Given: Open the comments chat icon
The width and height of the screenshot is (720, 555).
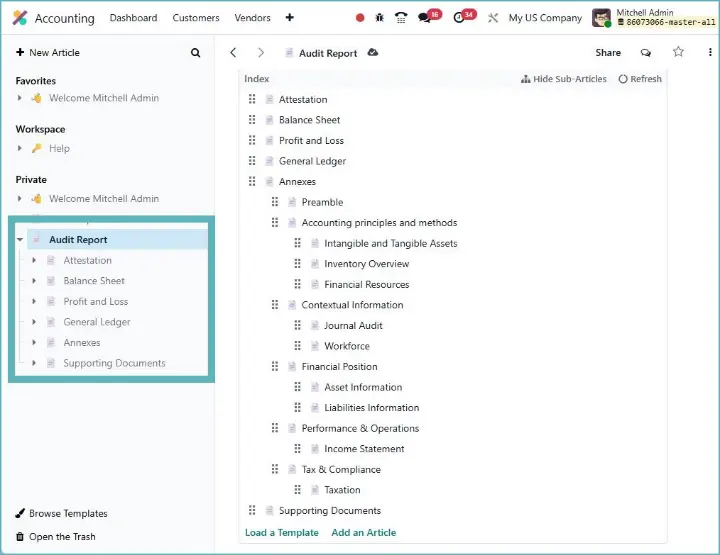Looking at the screenshot, I should coord(646,53).
